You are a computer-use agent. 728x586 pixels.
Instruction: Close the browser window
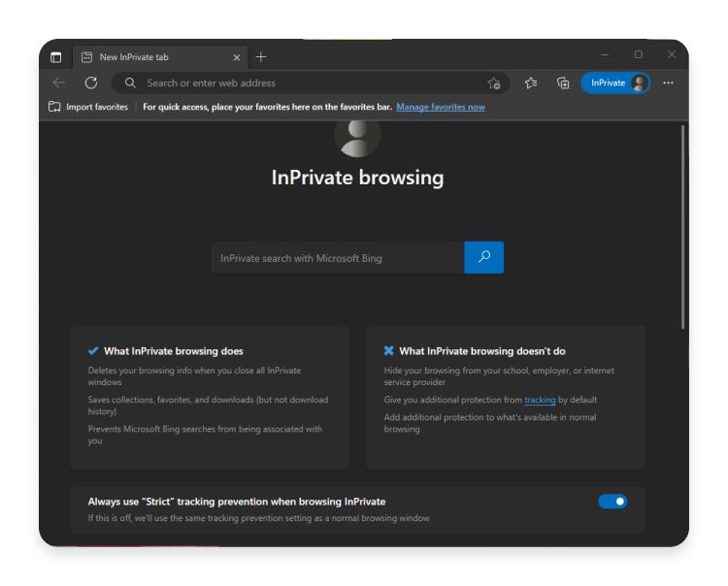(672, 54)
